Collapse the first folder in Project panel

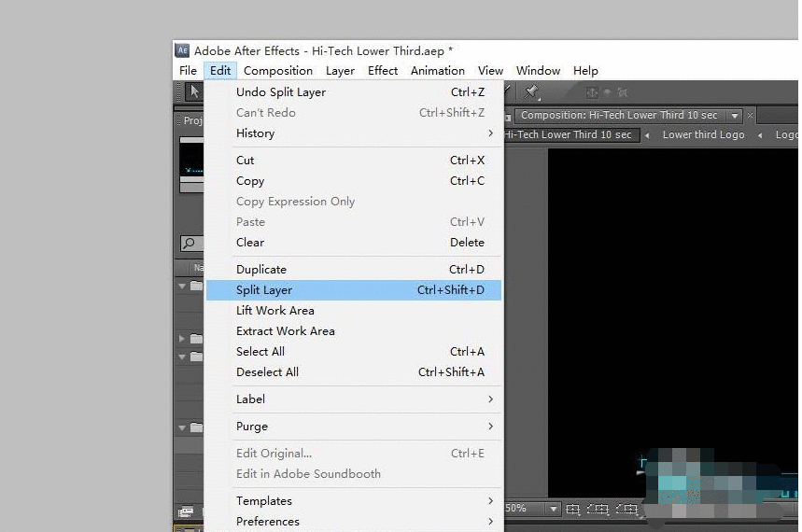click(182, 287)
